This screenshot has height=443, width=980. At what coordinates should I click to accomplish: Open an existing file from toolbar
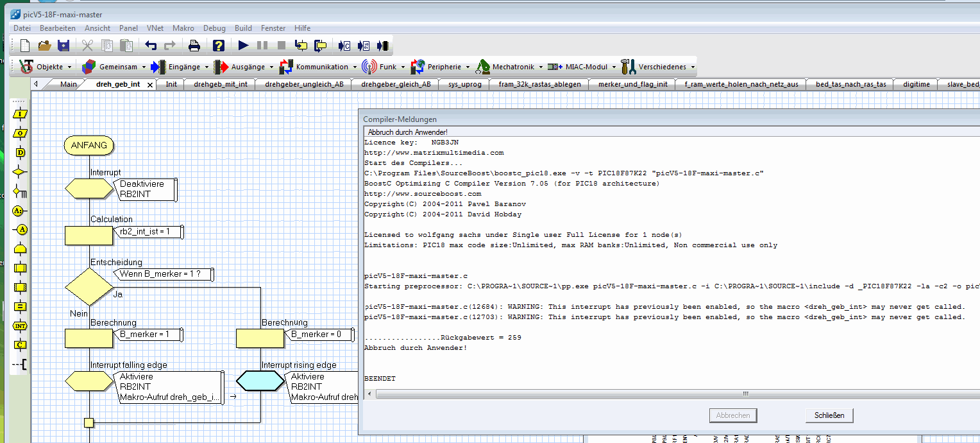coord(44,46)
